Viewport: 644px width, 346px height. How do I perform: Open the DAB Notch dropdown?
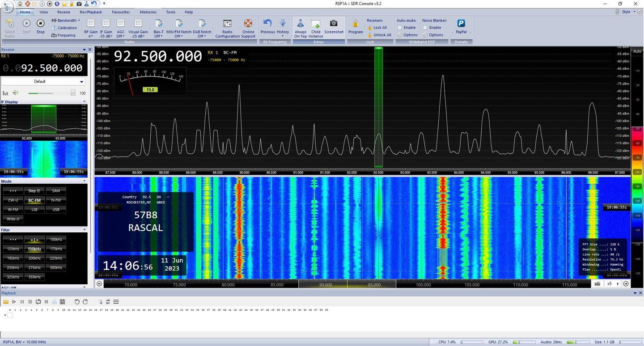pos(202,28)
